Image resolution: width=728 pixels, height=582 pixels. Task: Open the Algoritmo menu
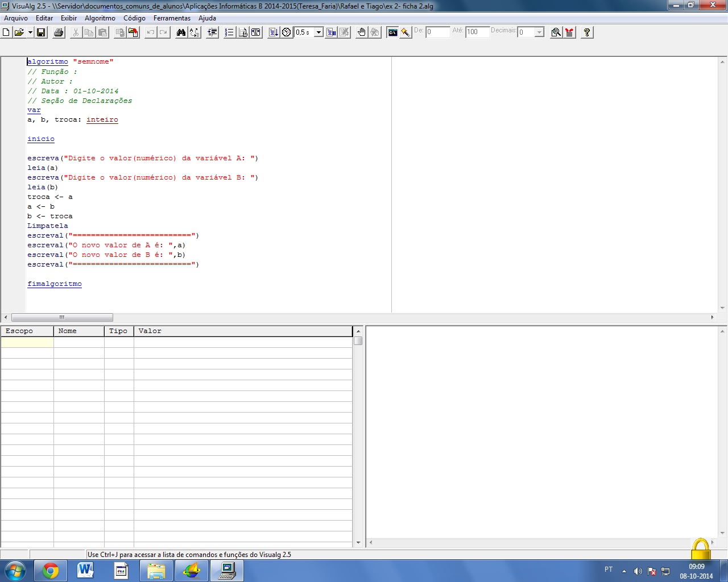pyautogui.click(x=100, y=18)
